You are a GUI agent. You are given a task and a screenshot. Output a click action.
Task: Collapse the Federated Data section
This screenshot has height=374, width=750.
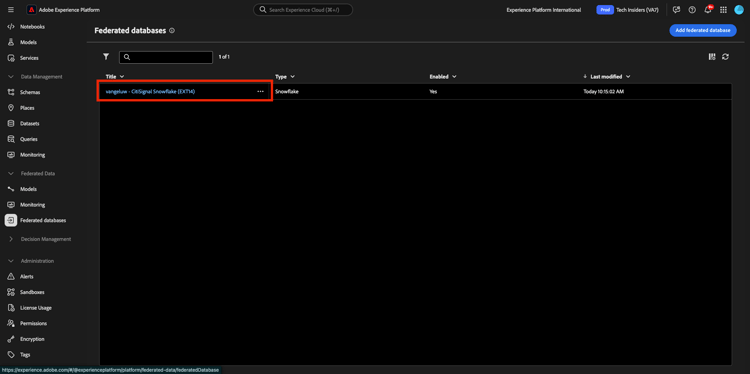tap(11, 174)
